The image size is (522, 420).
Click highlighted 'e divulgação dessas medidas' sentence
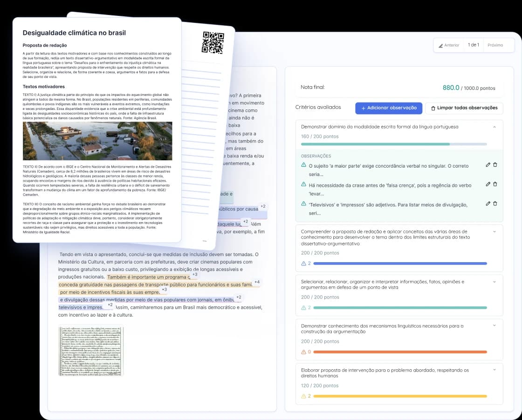point(146,299)
